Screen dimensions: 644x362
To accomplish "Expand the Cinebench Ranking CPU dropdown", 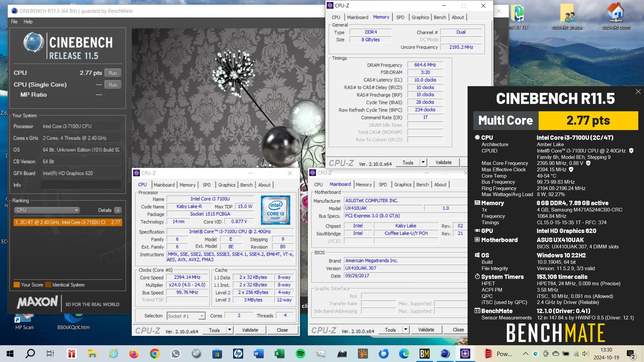I will (47, 210).
